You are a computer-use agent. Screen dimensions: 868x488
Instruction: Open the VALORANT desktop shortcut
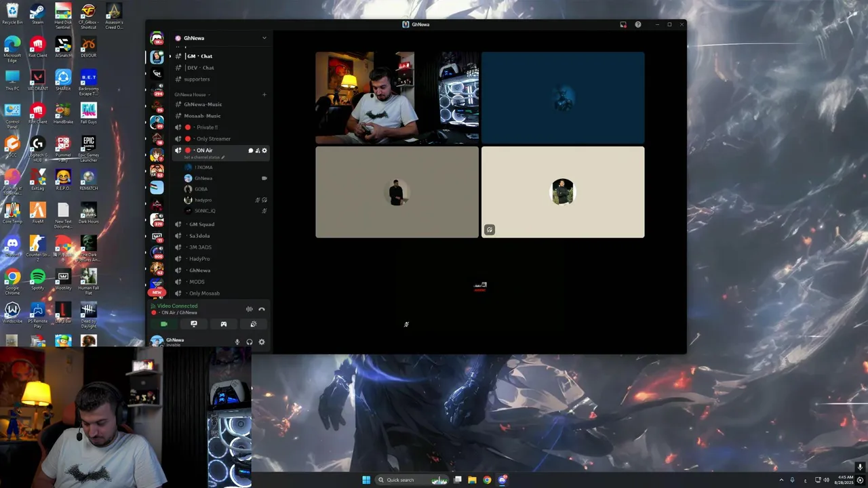[x=37, y=80]
